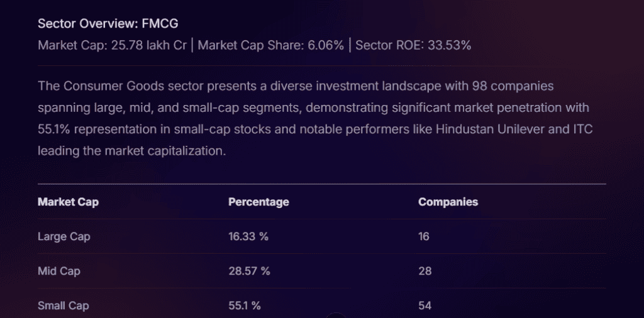This screenshot has height=318, width=644.
Task: Click the Market Cap 25.78 lakh Cr stat
Action: click(x=112, y=45)
